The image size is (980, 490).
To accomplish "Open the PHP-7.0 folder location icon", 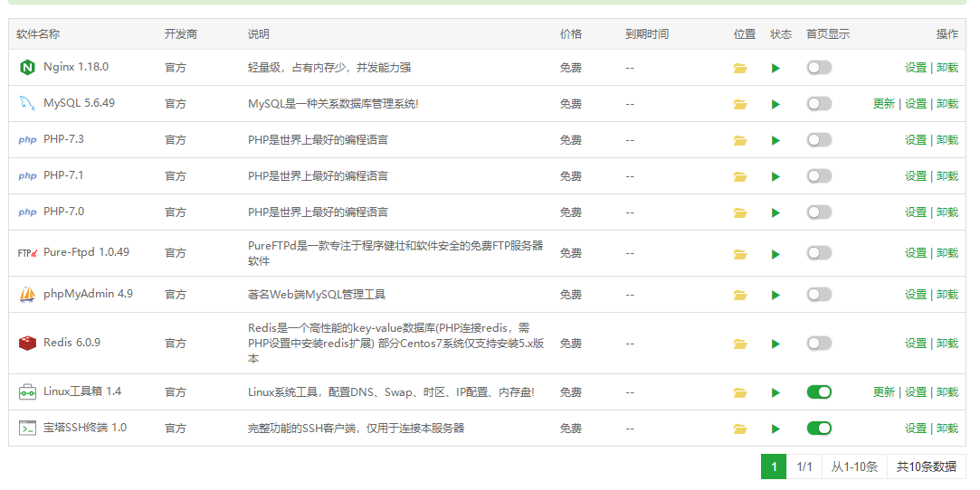I will pos(740,212).
